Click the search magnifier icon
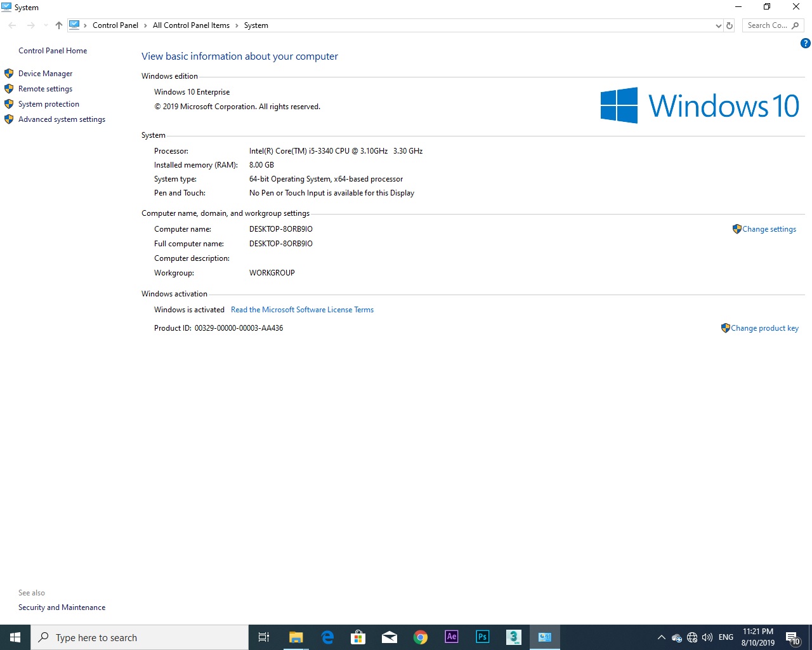The width and height of the screenshot is (812, 650). [796, 25]
